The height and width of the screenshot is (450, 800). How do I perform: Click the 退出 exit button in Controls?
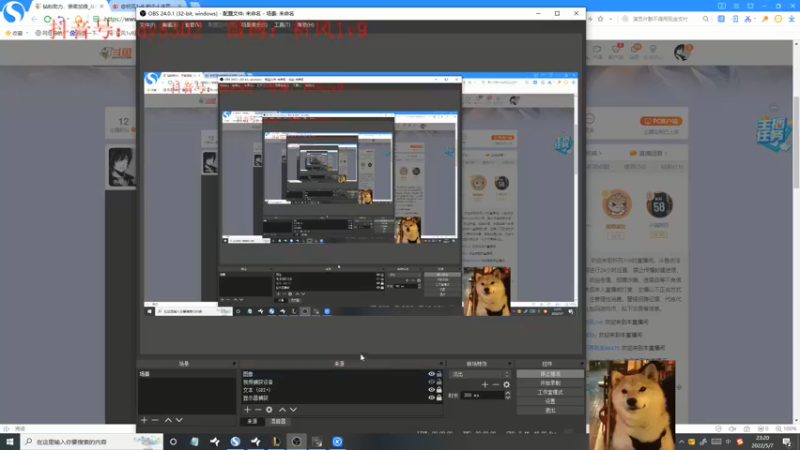[550, 411]
